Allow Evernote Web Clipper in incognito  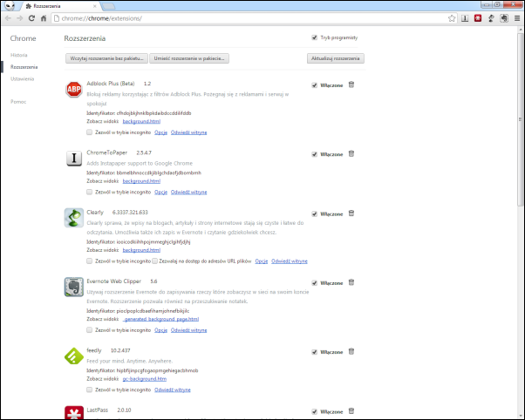tap(90, 330)
